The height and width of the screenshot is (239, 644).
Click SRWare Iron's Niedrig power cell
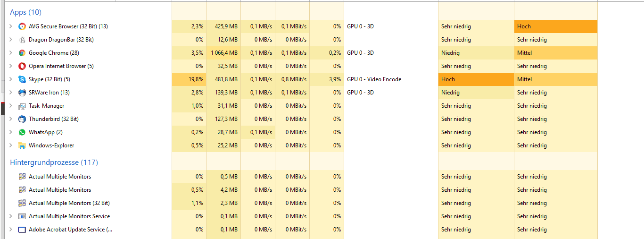click(x=476, y=93)
